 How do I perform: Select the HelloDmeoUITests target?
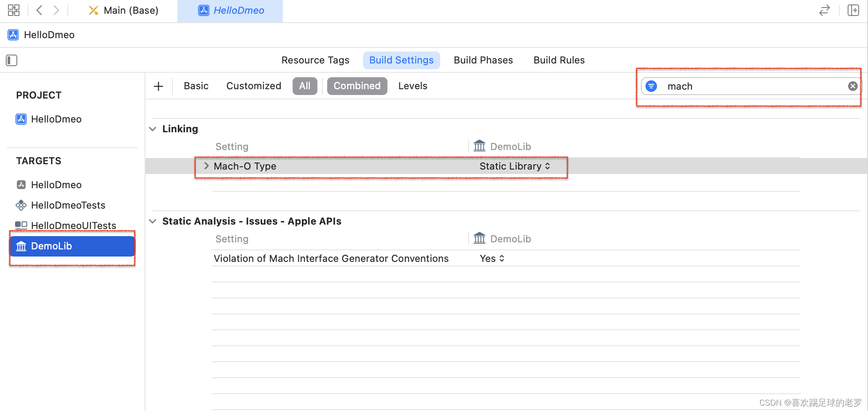point(66,225)
